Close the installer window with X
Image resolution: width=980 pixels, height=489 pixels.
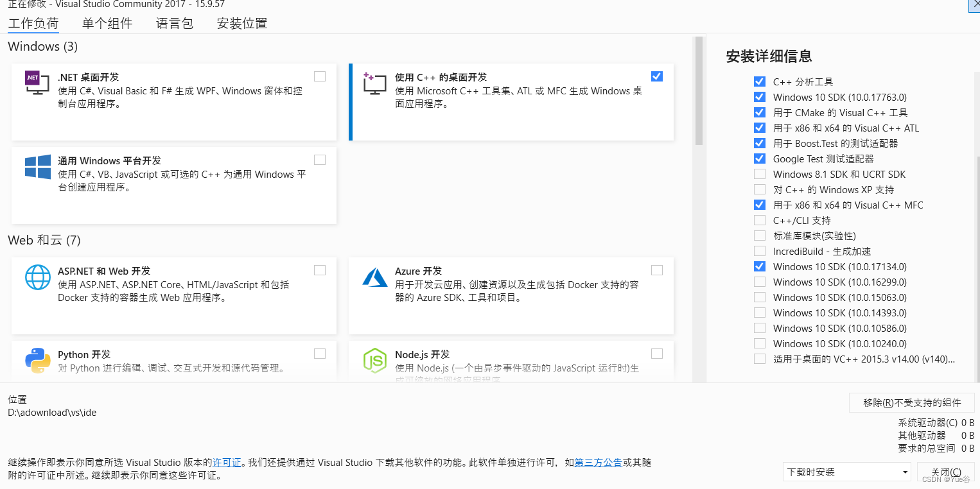point(974,5)
